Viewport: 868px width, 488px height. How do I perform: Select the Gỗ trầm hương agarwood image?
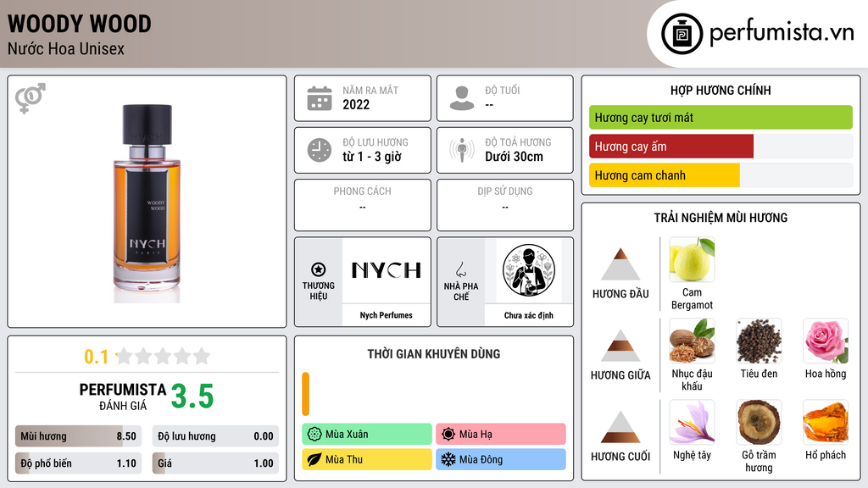(x=759, y=422)
